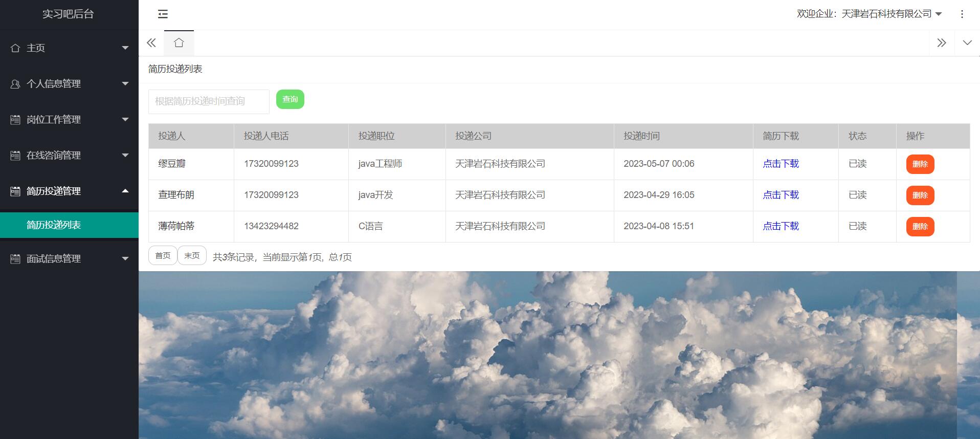Select phone number 13423294482
This screenshot has height=439, width=980.
[x=271, y=226]
